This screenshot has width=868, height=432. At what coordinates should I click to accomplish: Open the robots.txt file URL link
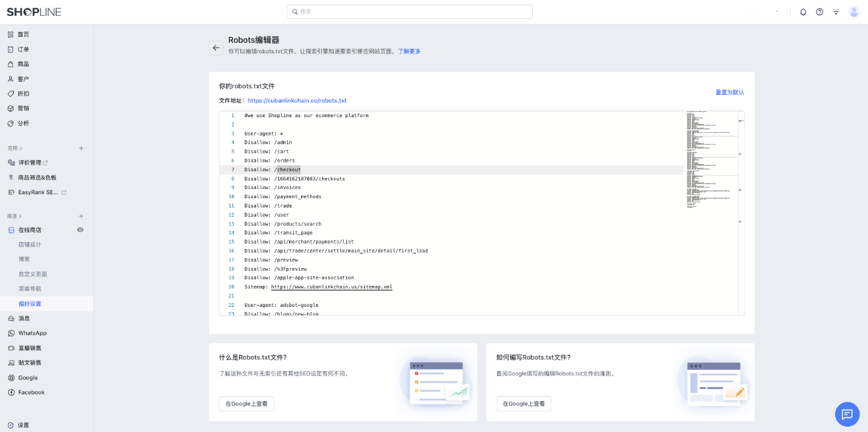297,101
